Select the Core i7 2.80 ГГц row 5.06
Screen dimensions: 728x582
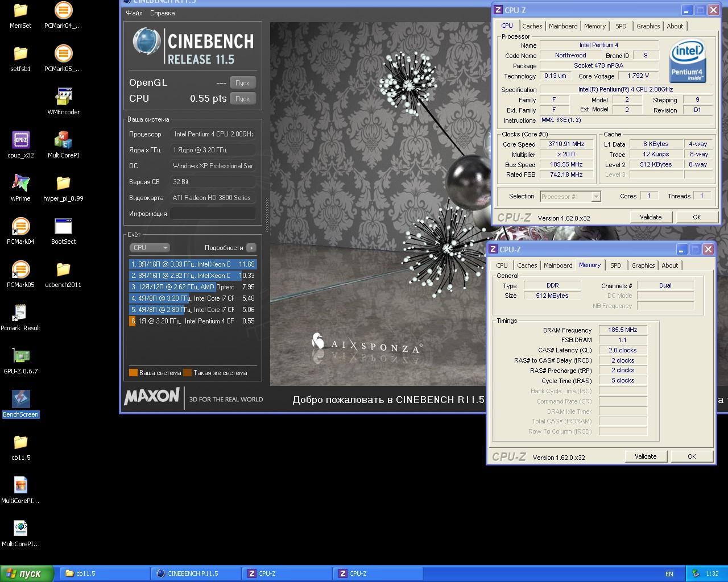pos(193,310)
